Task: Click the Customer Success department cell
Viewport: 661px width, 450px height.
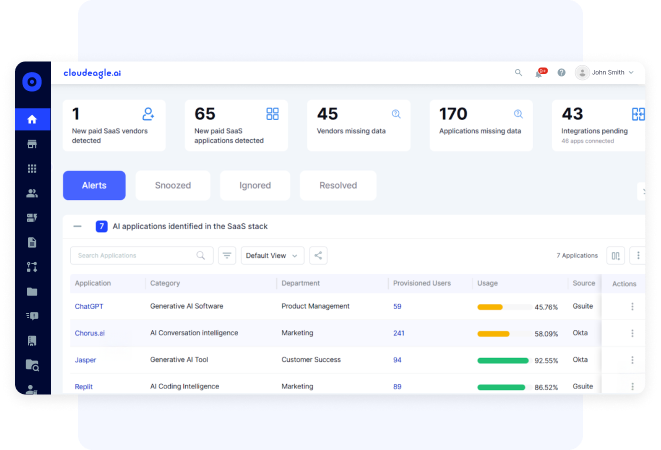Action: click(311, 360)
